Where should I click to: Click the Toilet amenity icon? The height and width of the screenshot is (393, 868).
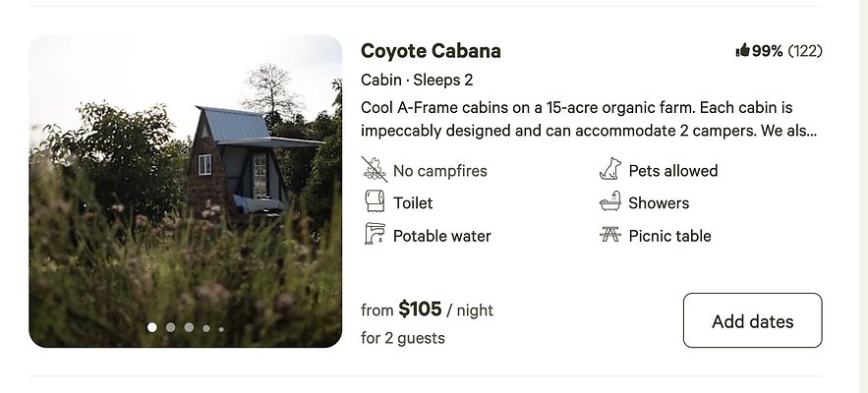374,202
